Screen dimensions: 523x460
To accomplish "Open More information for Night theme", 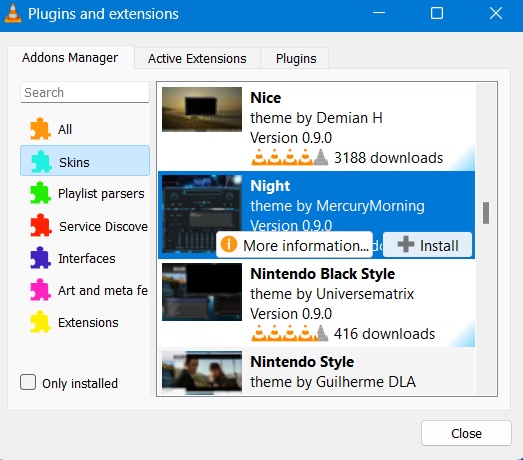I will click(294, 245).
